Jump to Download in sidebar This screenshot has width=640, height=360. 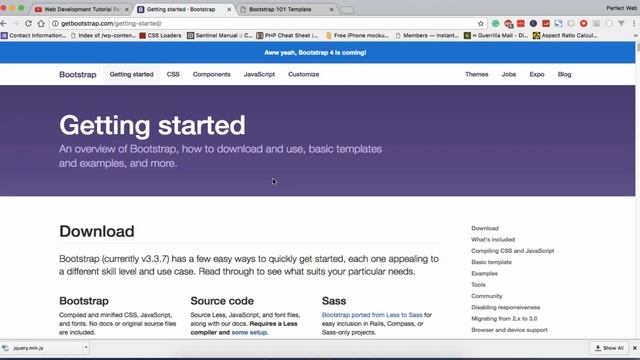click(485, 228)
